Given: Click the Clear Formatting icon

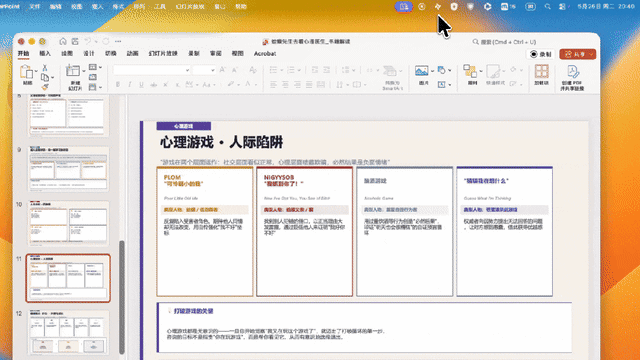Looking at the screenshot, I should point(253,70).
